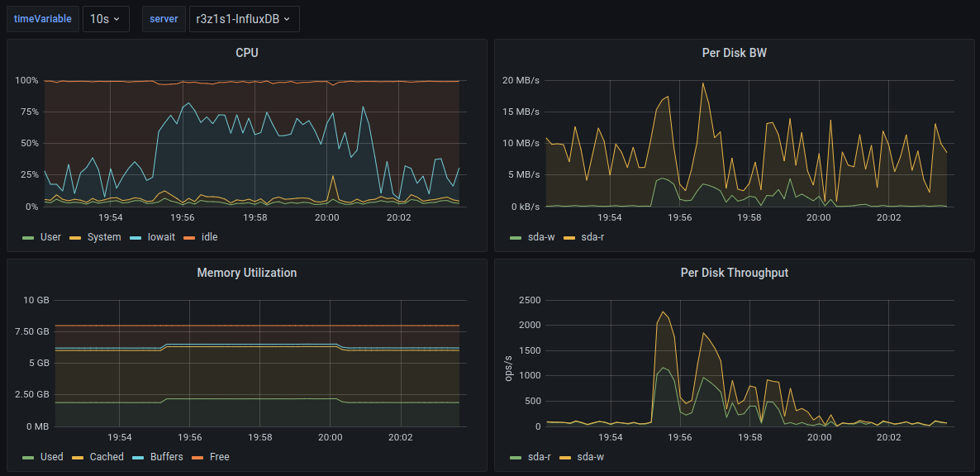The width and height of the screenshot is (980, 476).
Task: Click the server variable label
Action: click(x=164, y=19)
